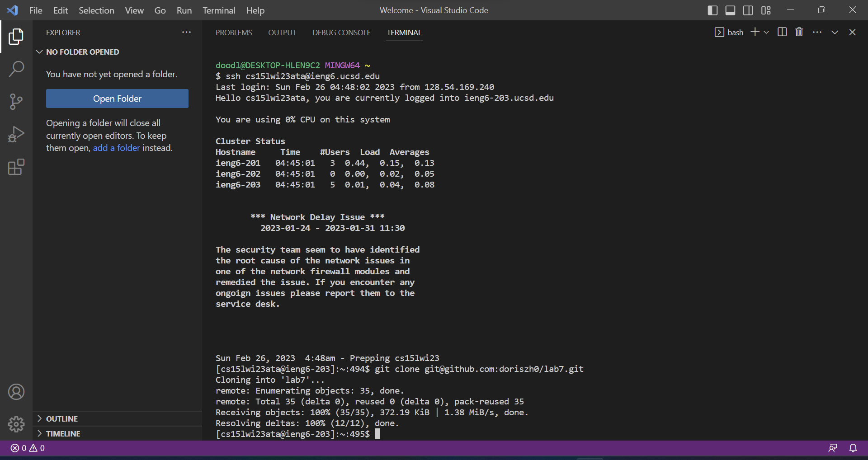Switch to the Debug Console tab
This screenshot has height=460, width=868.
(x=341, y=32)
